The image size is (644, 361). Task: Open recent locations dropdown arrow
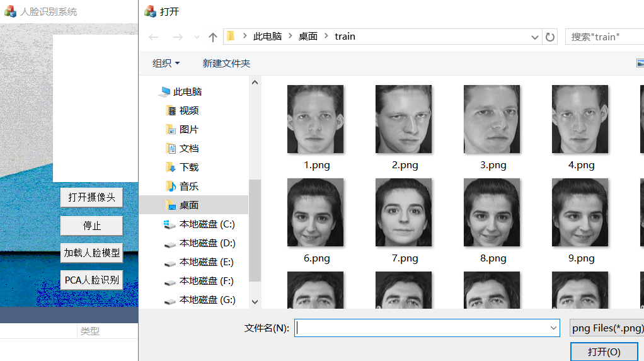(x=197, y=37)
